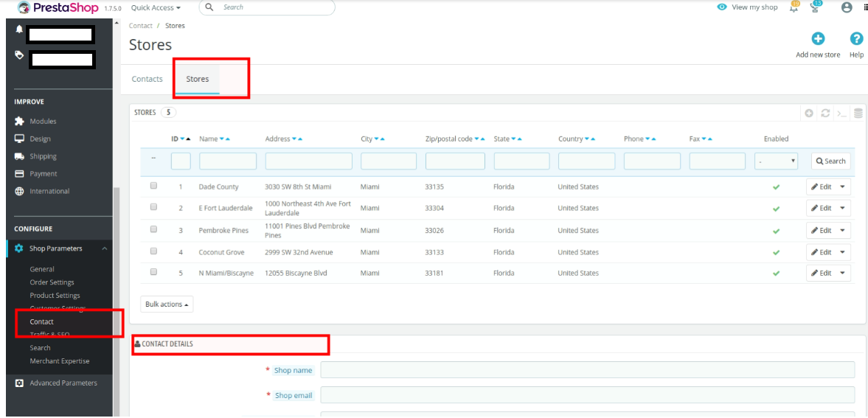This screenshot has height=418, width=868.
Task: Click the Design monitor icon
Action: coord(19,139)
